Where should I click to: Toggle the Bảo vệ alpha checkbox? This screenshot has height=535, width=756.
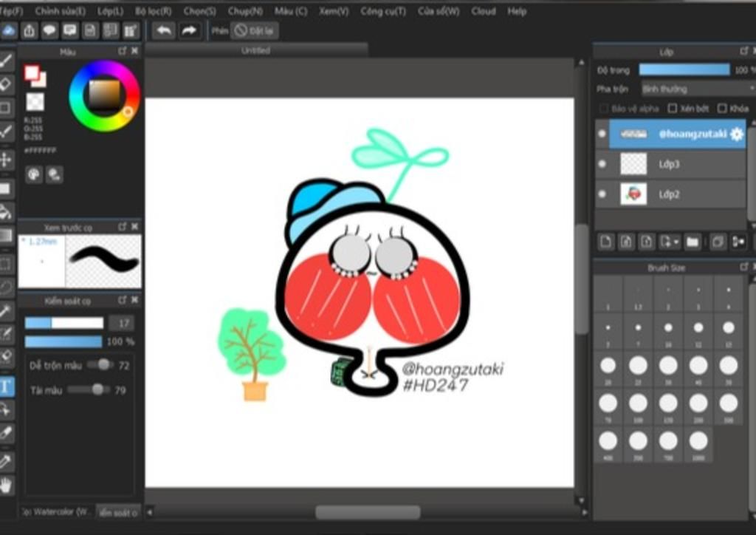click(x=603, y=109)
